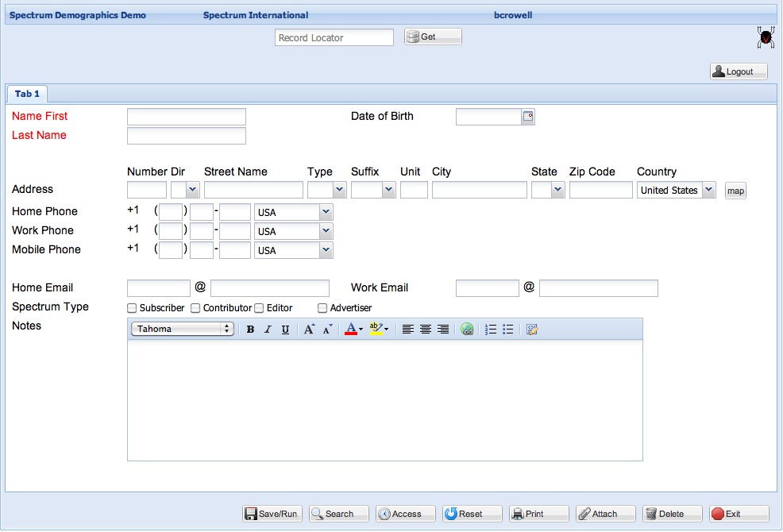Check the Subscriber checkbox
Image resolution: width=783 pixels, height=532 pixels.
coord(132,308)
